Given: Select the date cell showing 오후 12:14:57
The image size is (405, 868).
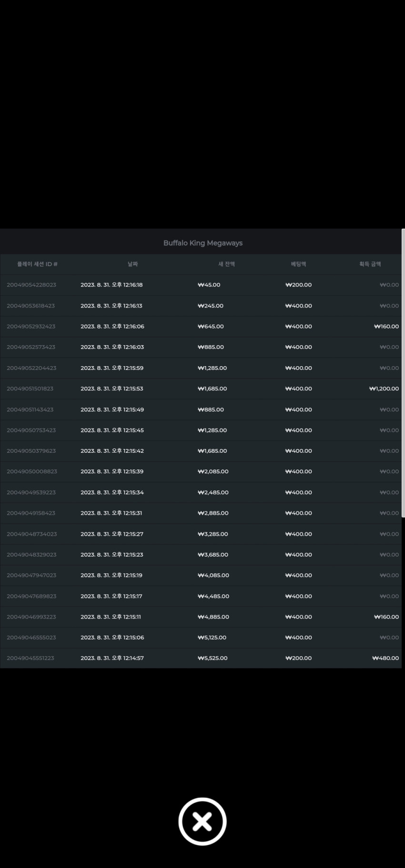Looking at the screenshot, I should click(x=112, y=658).
